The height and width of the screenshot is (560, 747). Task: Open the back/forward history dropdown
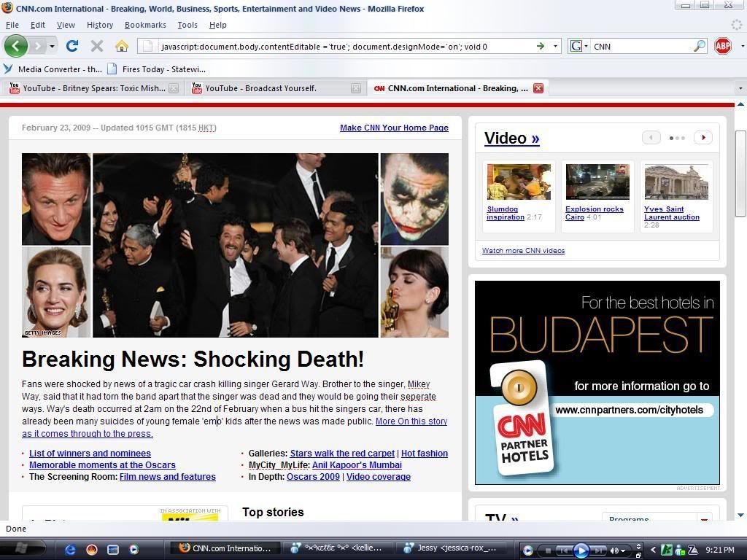[52, 46]
